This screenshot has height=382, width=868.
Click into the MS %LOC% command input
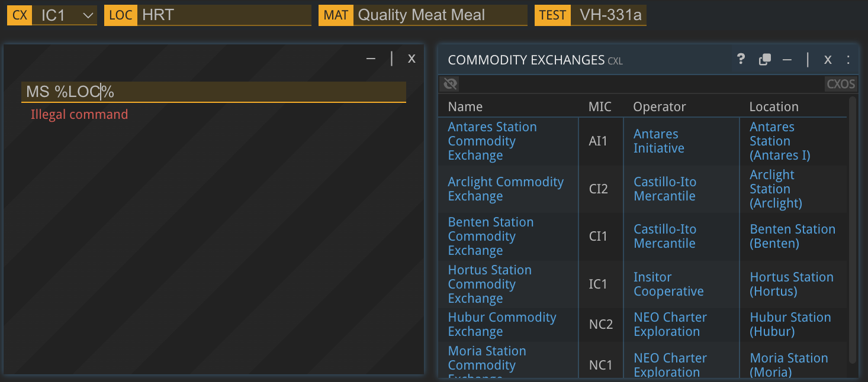[x=214, y=92]
